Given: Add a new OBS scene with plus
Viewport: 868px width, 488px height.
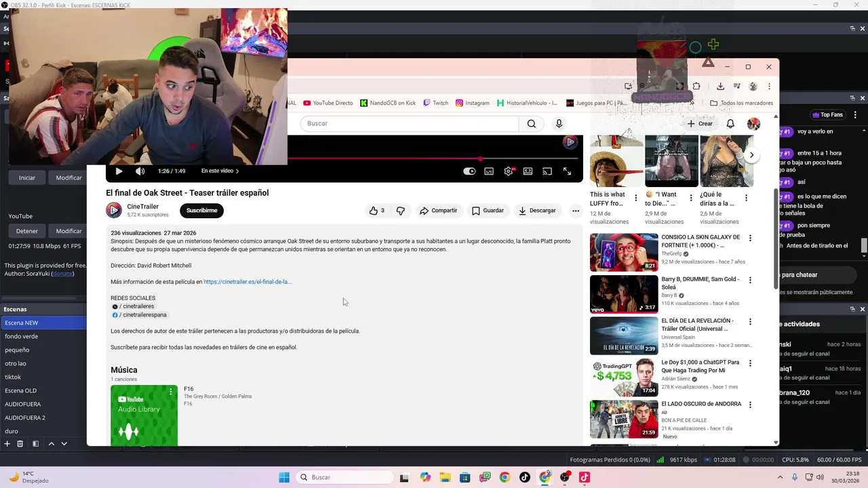Looking at the screenshot, I should click(x=7, y=443).
